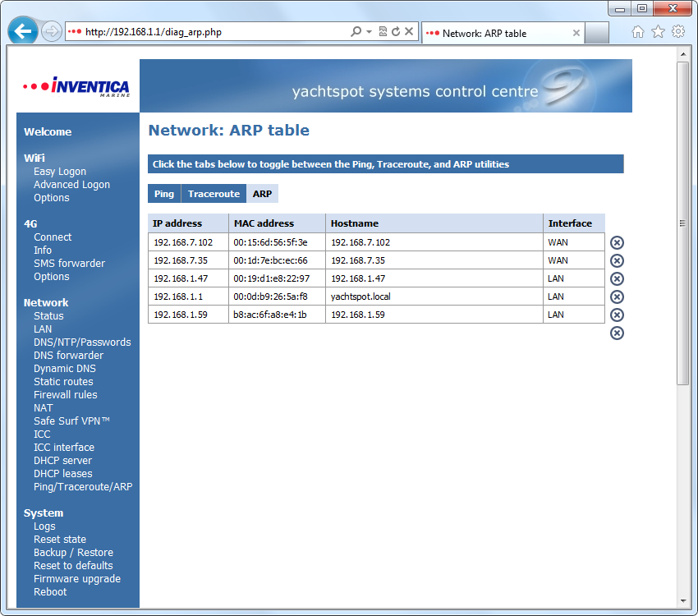Open the NAT page
The image size is (698, 616).
pos(44,407)
